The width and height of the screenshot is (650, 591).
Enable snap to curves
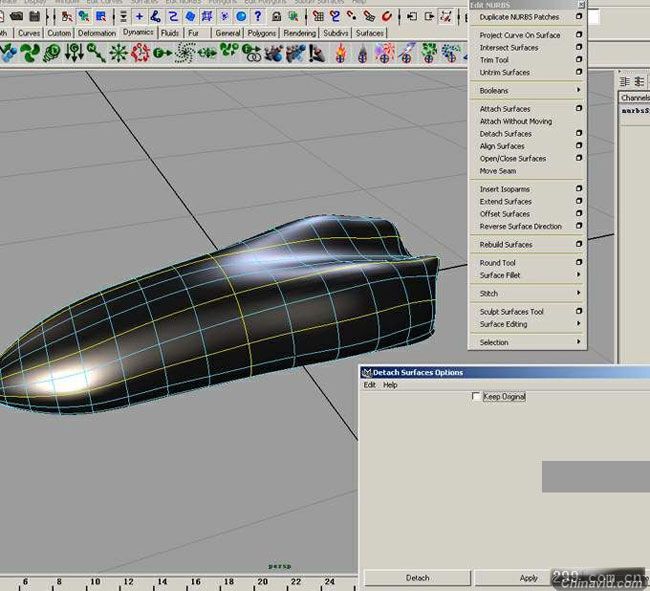coord(335,17)
